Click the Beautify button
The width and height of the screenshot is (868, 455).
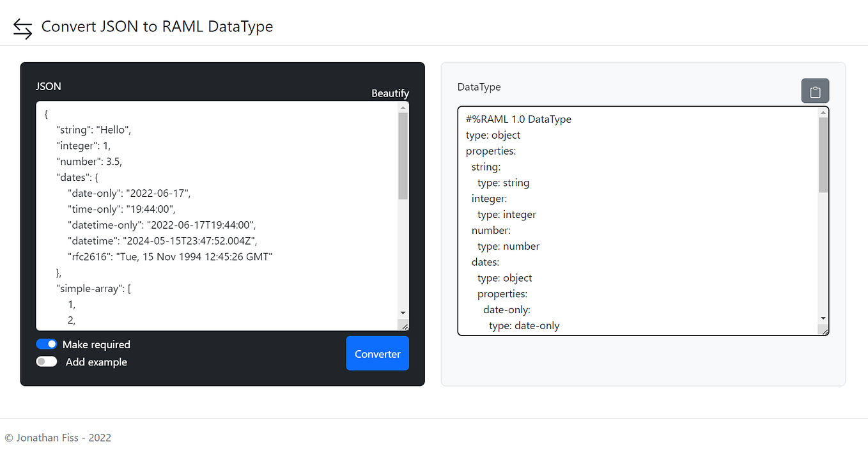(x=390, y=93)
